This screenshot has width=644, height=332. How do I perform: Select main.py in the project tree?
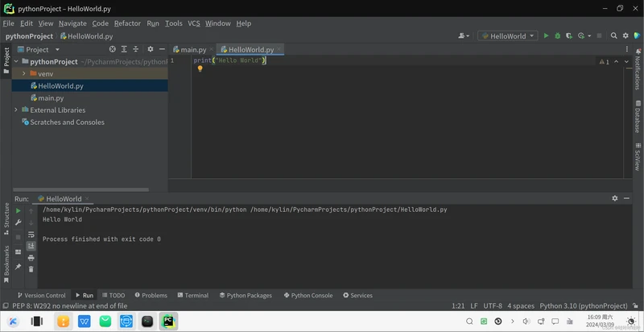click(51, 98)
